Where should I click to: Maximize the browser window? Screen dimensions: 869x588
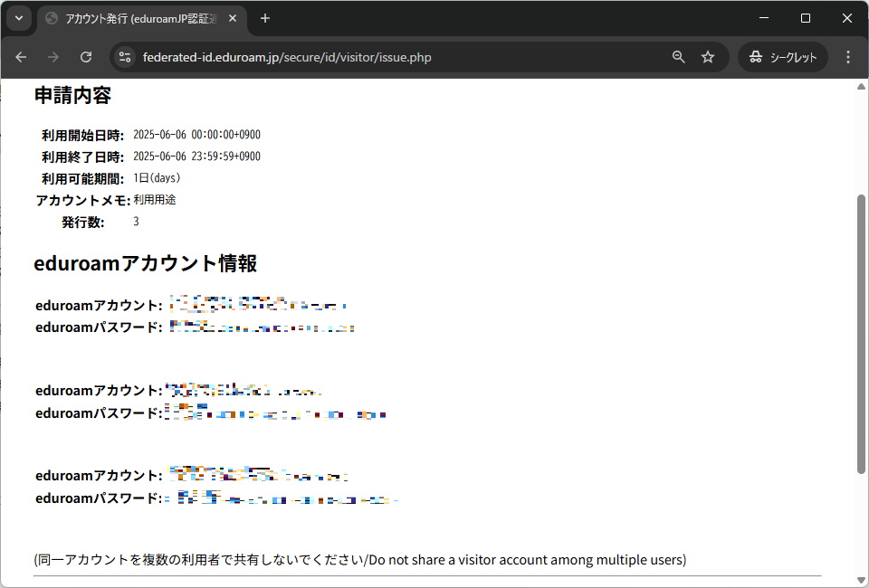[x=806, y=18]
